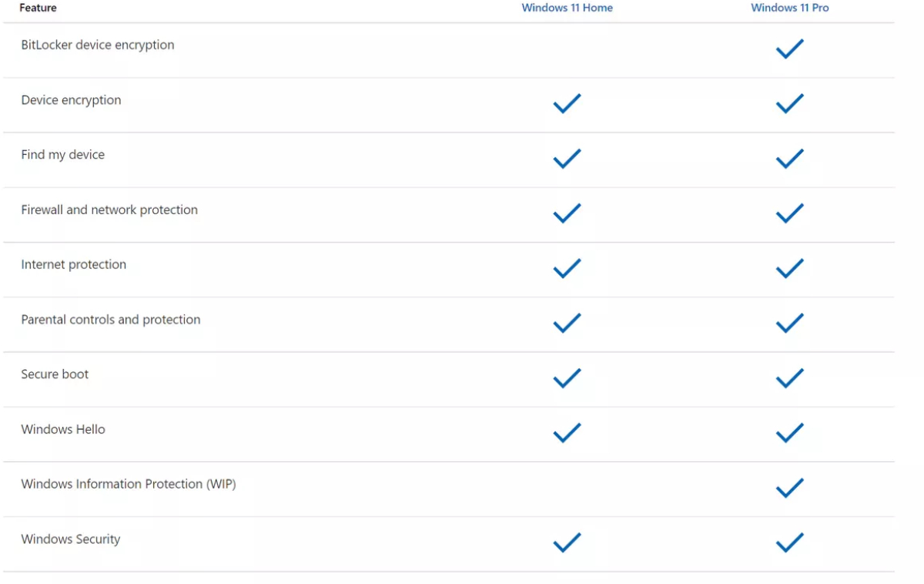Viewport: 924px width, 584px height.
Task: Click the BitLocker checkmark under Windows 11 Pro
Action: point(789,49)
